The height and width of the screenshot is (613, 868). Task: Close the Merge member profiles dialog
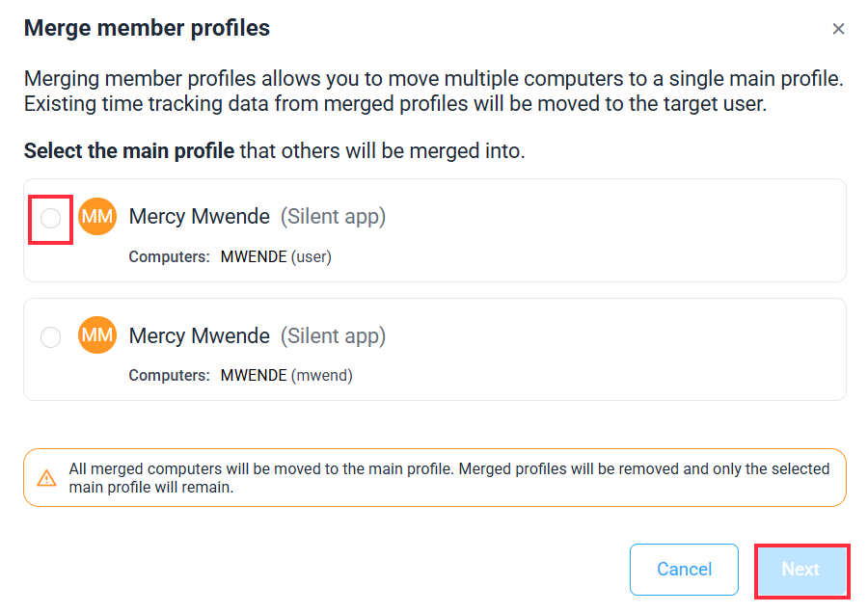pos(838,29)
